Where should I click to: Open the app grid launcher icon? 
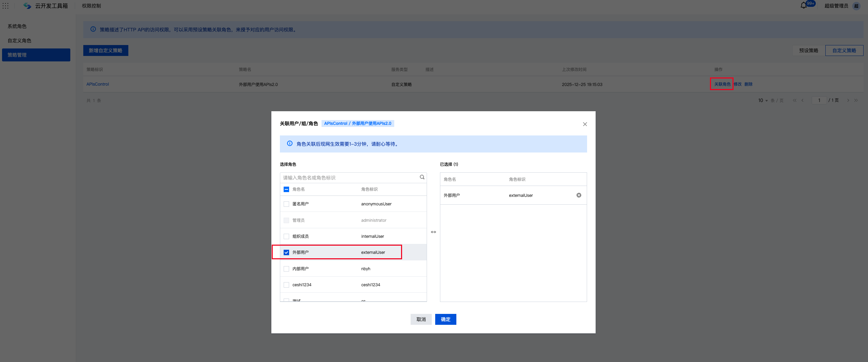point(5,6)
